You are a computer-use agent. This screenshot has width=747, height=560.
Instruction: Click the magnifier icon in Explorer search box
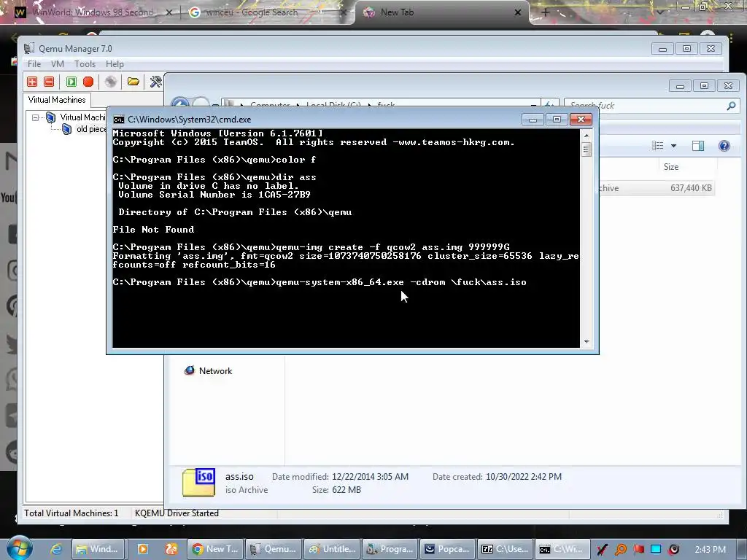click(731, 106)
